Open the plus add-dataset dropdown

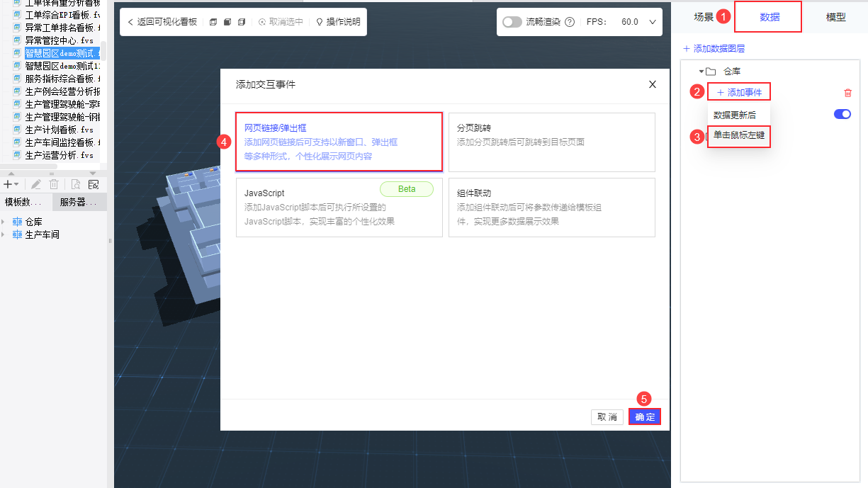[11, 184]
